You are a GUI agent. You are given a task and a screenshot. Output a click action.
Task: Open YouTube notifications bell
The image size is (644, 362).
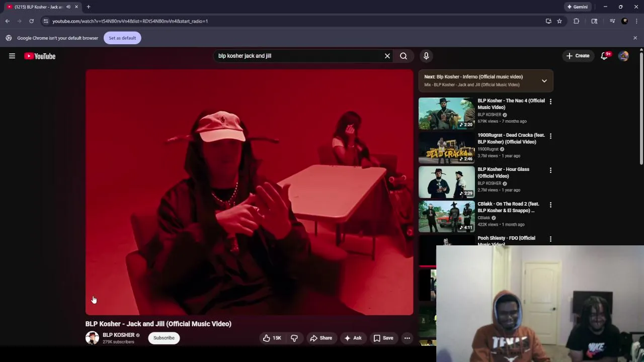coord(604,56)
